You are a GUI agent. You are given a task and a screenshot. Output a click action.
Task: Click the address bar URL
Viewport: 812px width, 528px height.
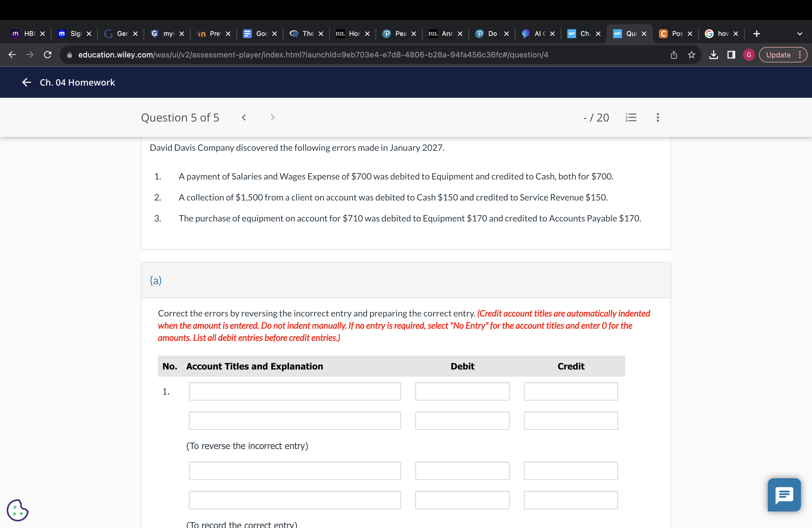313,55
